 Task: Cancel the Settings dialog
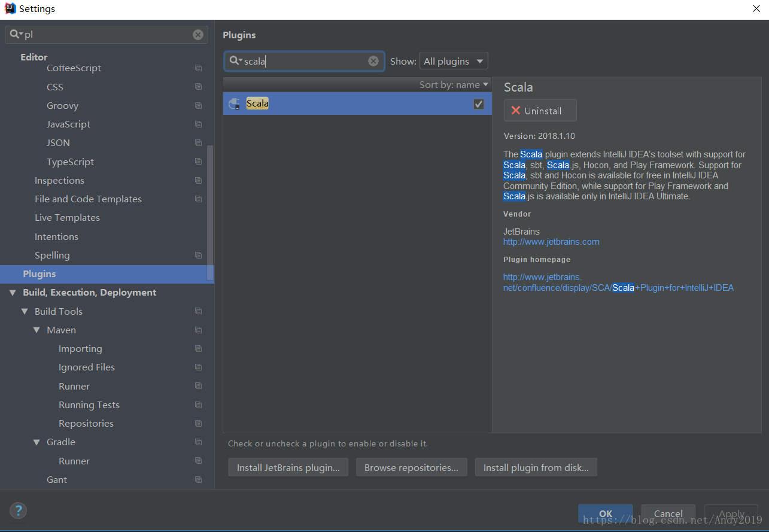tap(668, 513)
